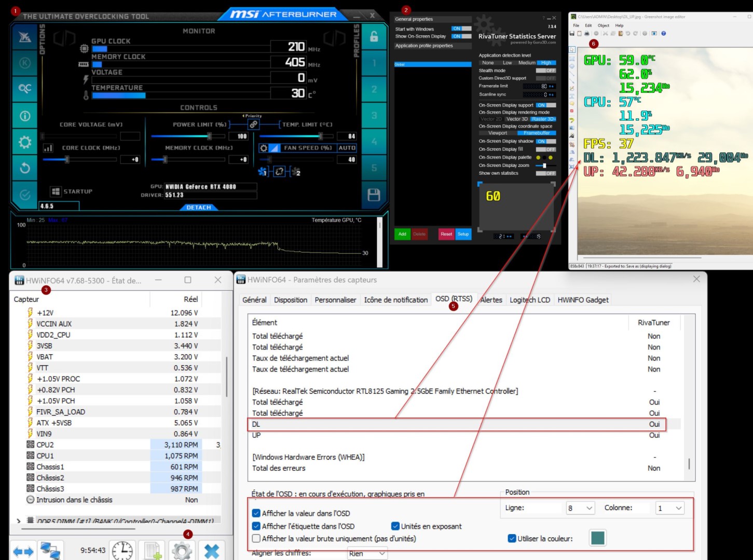The image size is (753, 560).
Task: Toggle Show On-Screen Display switch
Action: pos(461,36)
